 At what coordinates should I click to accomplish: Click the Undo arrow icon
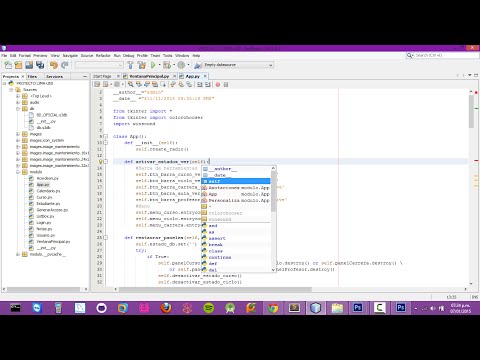(x=54, y=65)
